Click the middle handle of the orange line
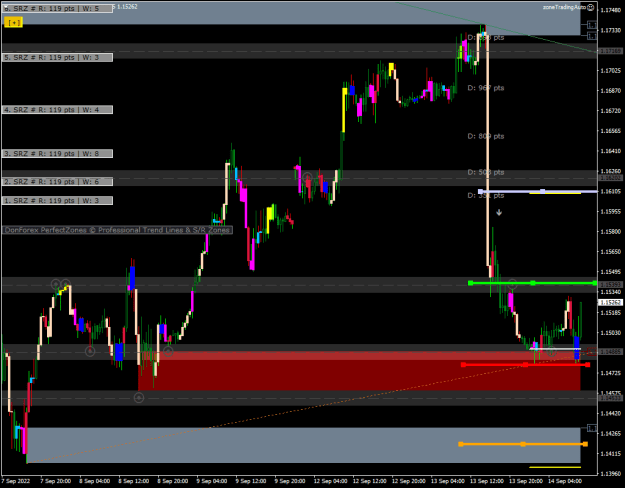This screenshot has height=488, width=625. click(x=523, y=444)
